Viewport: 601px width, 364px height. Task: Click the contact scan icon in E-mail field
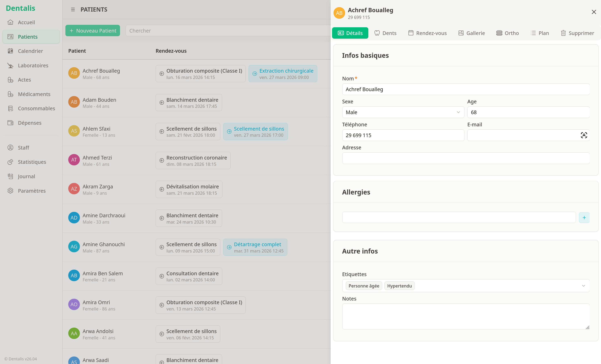(584, 135)
